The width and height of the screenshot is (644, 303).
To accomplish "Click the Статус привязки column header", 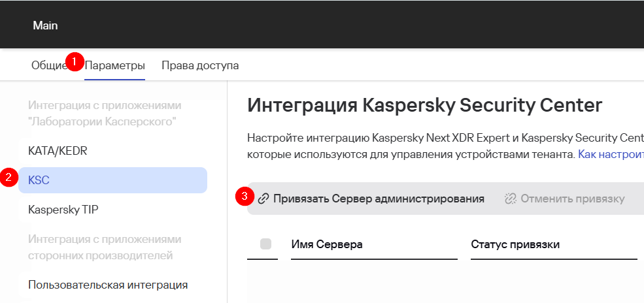I will 515,244.
